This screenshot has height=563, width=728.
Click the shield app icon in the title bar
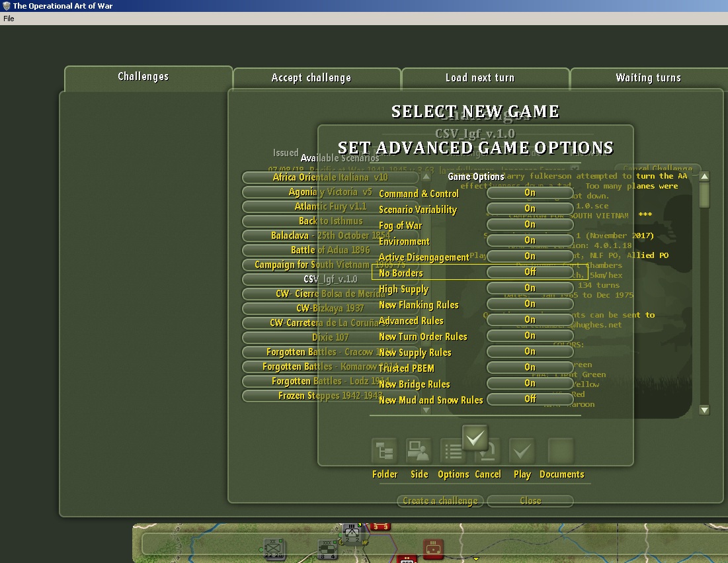6,5
